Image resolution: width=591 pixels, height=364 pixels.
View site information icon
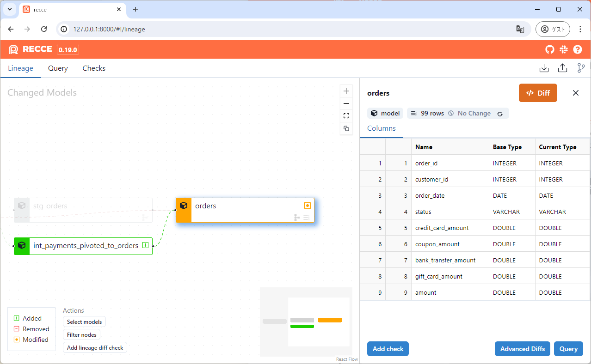[x=65, y=29]
